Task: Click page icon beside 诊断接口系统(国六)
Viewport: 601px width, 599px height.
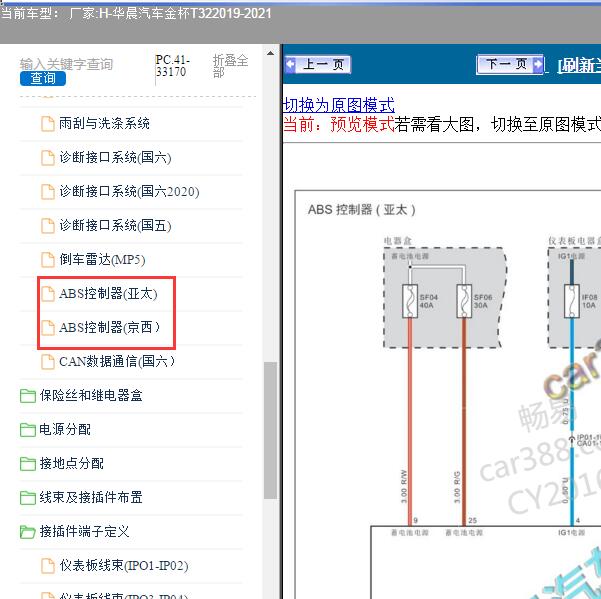Action: (x=48, y=158)
